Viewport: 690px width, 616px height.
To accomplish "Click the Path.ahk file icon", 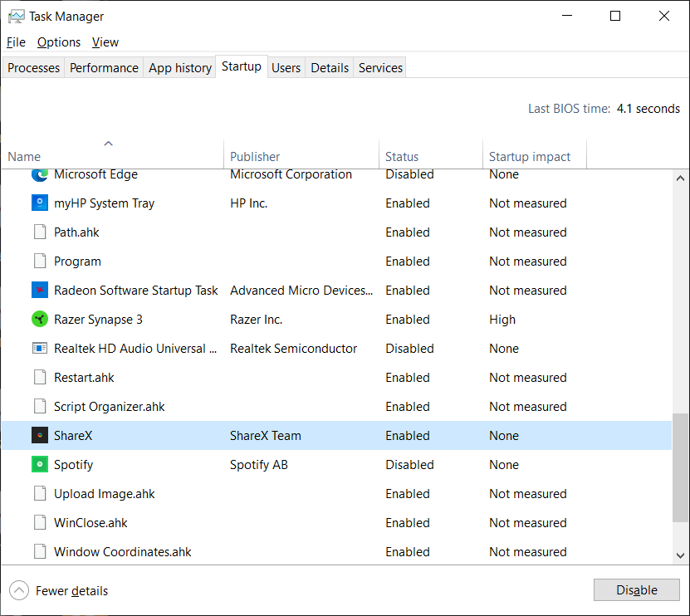I will (x=40, y=232).
